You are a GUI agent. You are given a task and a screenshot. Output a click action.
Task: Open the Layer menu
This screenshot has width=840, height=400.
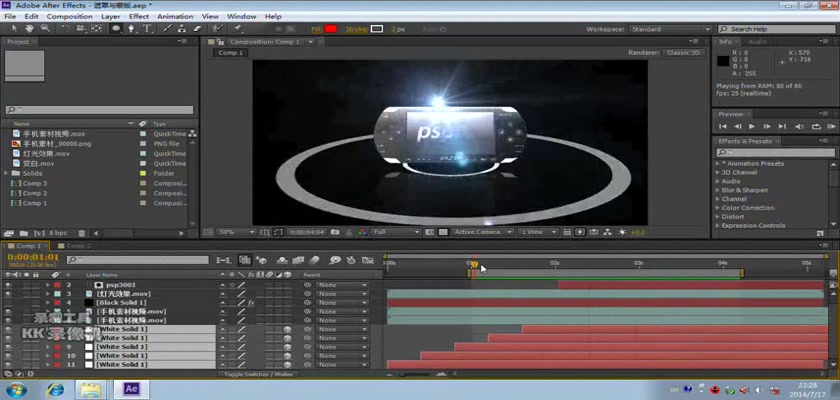point(110,17)
